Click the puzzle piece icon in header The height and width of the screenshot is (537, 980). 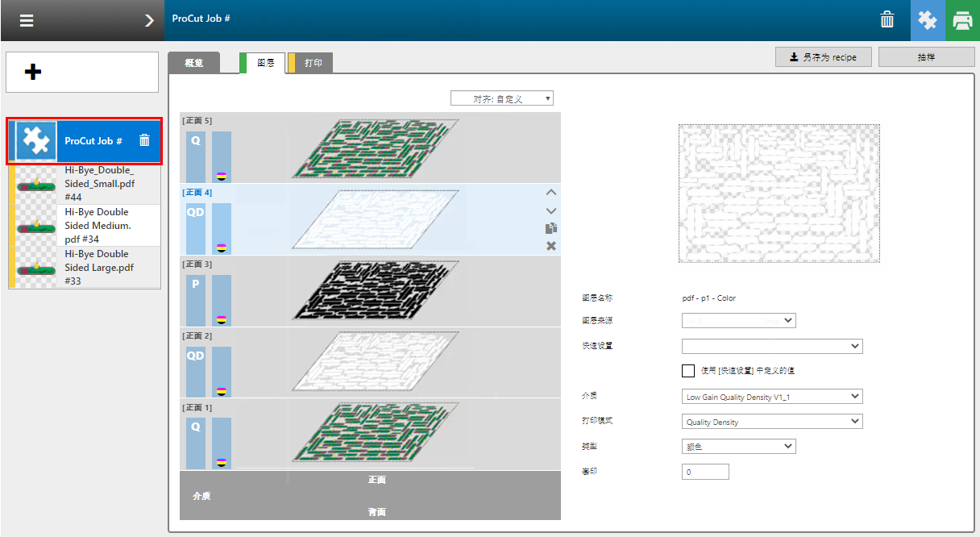pos(928,20)
